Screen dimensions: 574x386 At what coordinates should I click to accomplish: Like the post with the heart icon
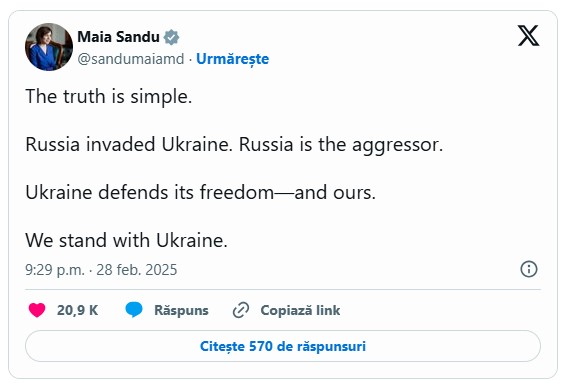[37, 310]
